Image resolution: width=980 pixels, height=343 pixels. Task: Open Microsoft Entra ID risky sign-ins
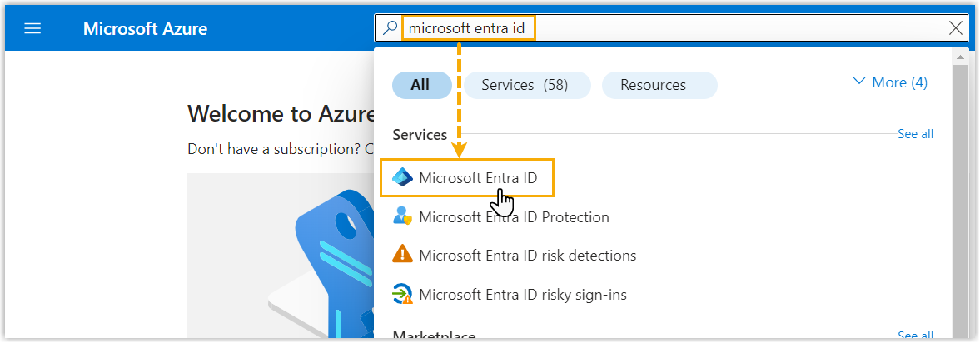pyautogui.click(x=522, y=294)
